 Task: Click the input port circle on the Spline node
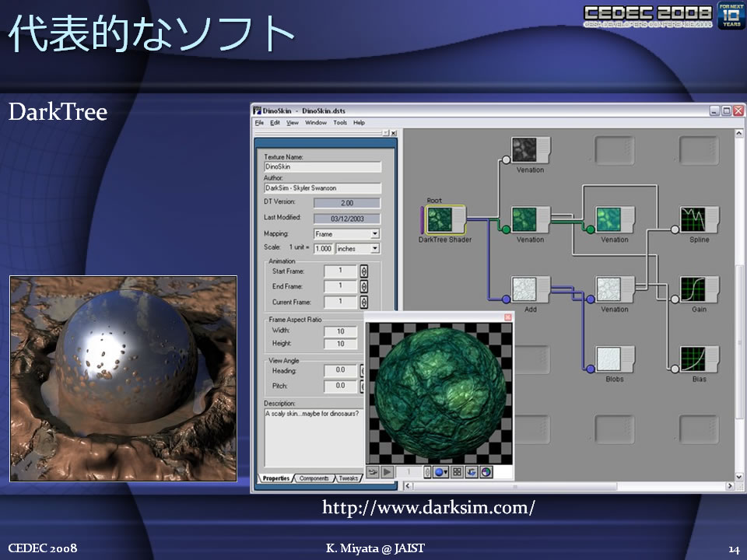675,230
